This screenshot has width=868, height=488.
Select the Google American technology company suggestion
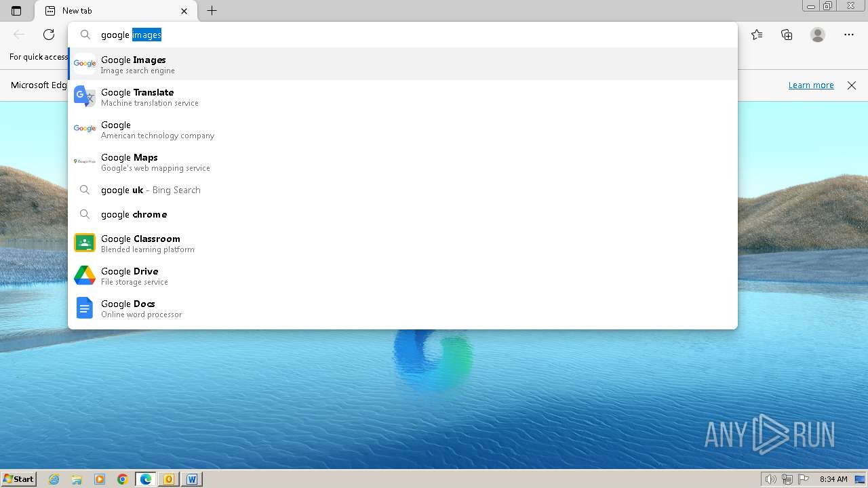pos(403,129)
